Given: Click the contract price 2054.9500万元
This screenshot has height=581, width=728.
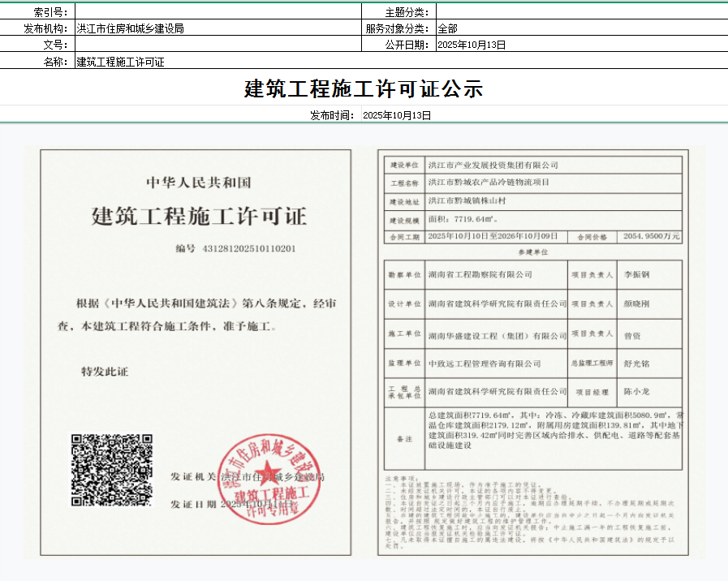Looking at the screenshot, I should click(651, 236).
